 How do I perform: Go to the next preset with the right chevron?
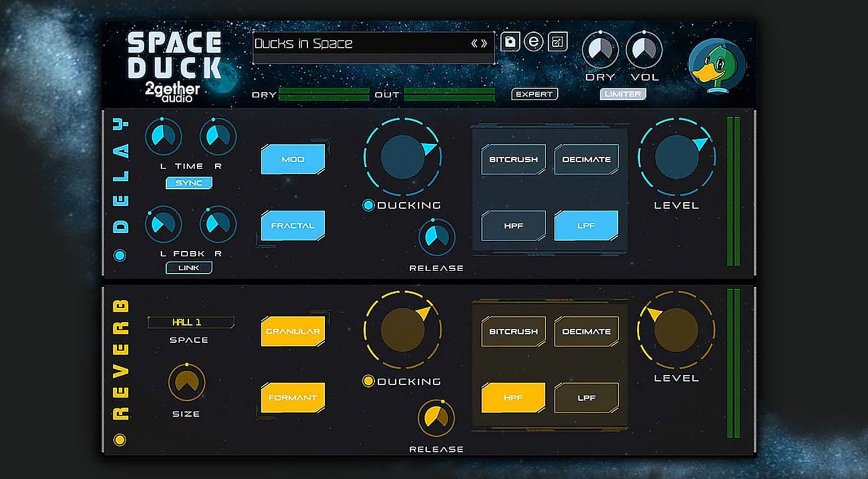coord(484,43)
